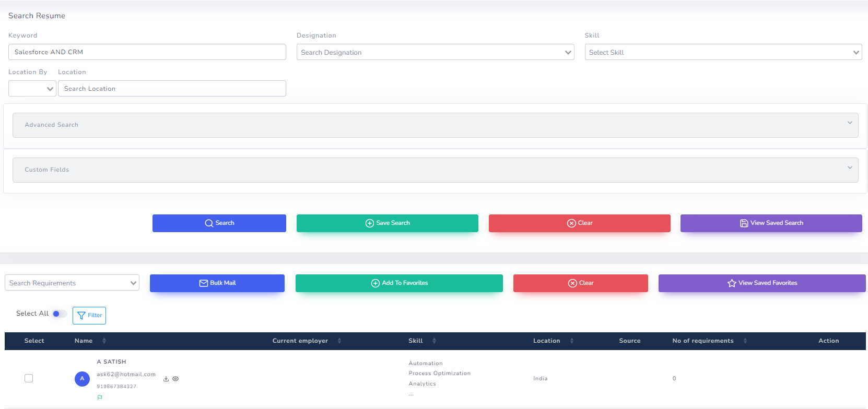The image size is (868, 409).
Task: Sort by No of requirements arrows
Action: (745, 341)
